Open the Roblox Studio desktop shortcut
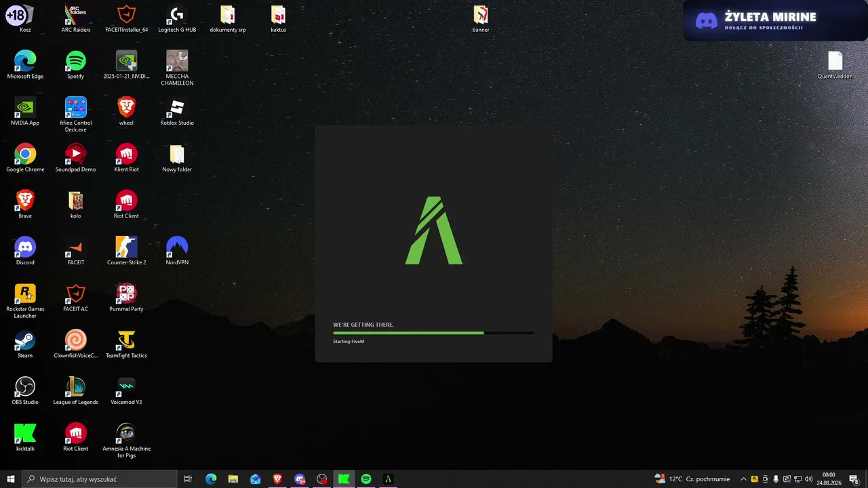 pyautogui.click(x=177, y=112)
